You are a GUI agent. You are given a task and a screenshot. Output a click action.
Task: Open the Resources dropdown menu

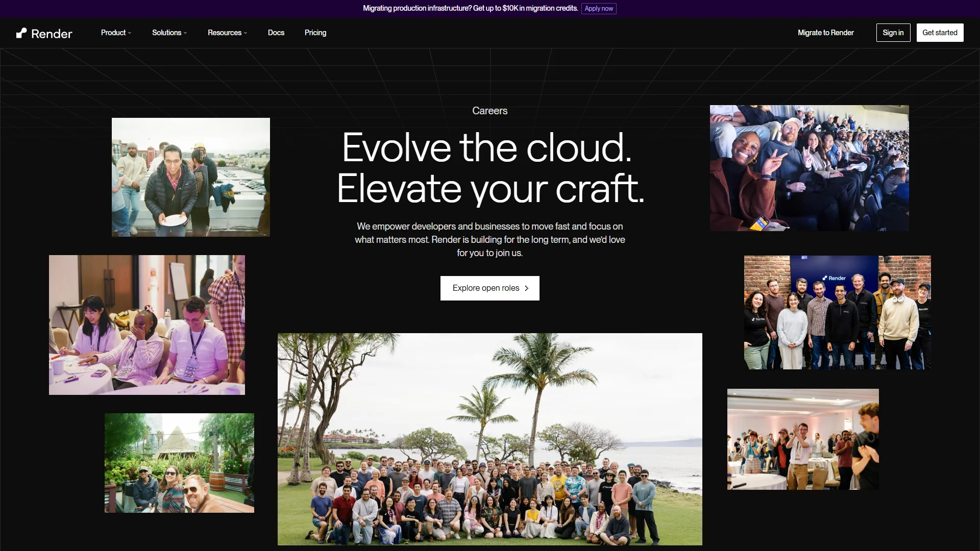pyautogui.click(x=227, y=33)
